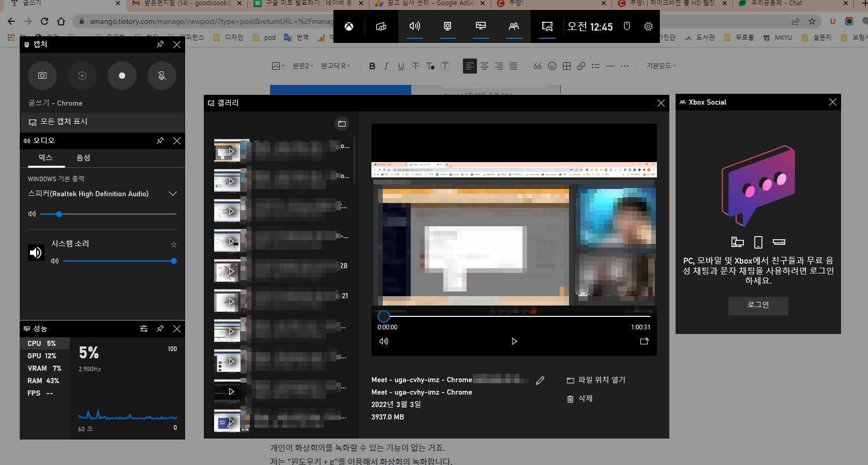Toggle bold formatting in the editor
This screenshot has width=868, height=465.
372,66
